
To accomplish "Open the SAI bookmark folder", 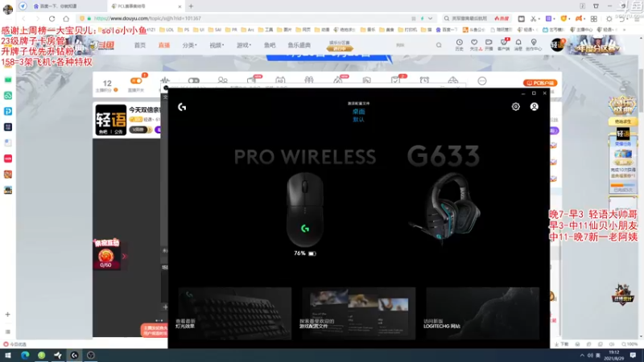I will tap(215, 30).
